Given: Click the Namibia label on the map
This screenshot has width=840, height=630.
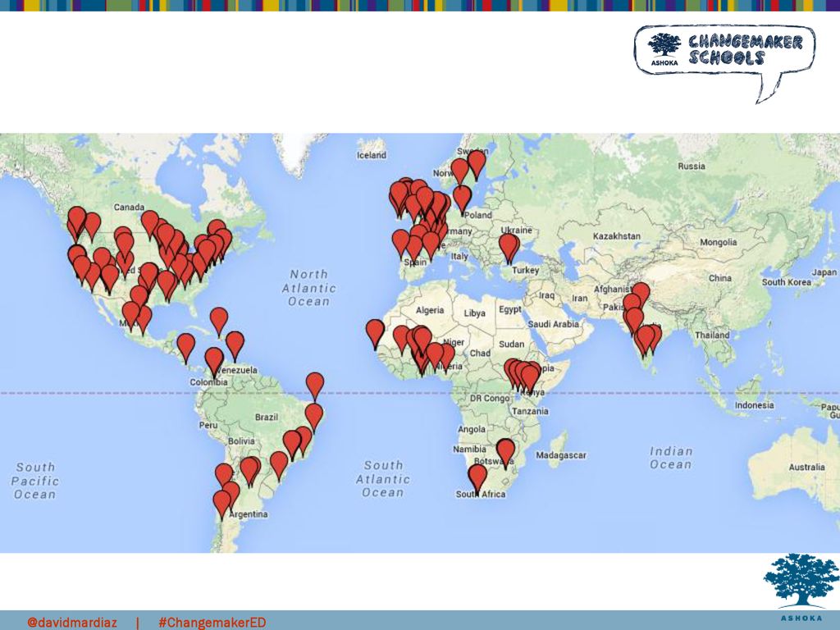Looking at the screenshot, I should [x=469, y=449].
